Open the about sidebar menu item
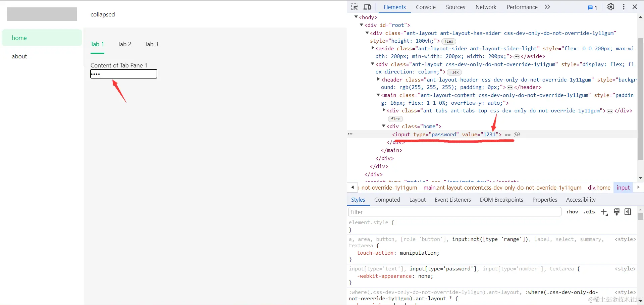This screenshot has width=644, height=305. click(42, 56)
